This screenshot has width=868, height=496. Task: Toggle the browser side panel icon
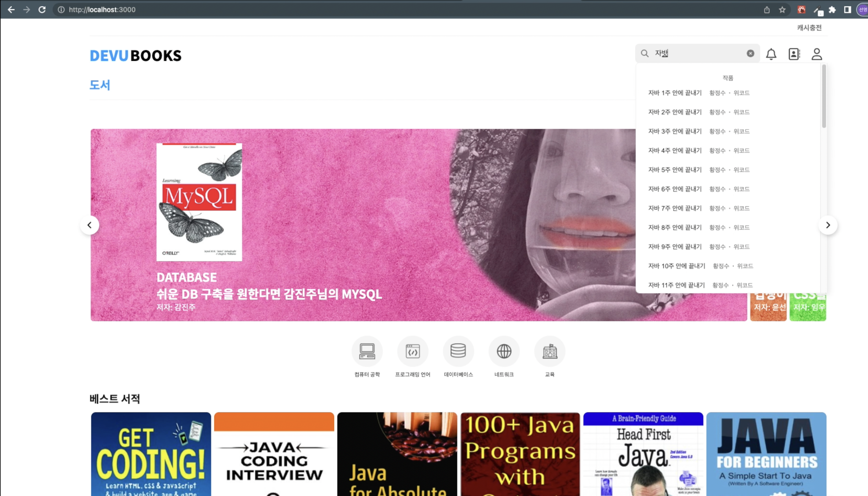point(847,10)
